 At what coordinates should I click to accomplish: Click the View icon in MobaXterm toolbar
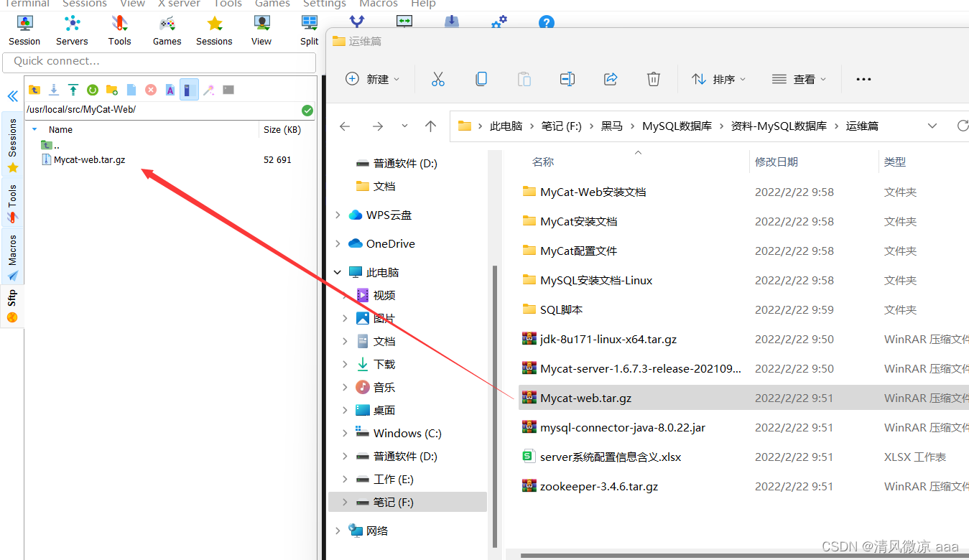click(x=261, y=30)
